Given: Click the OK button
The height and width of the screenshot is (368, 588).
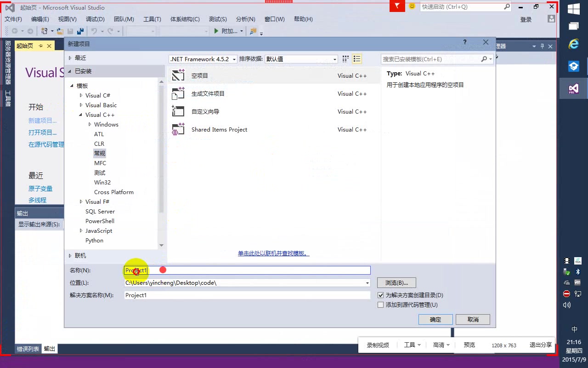Looking at the screenshot, I should 435,319.
